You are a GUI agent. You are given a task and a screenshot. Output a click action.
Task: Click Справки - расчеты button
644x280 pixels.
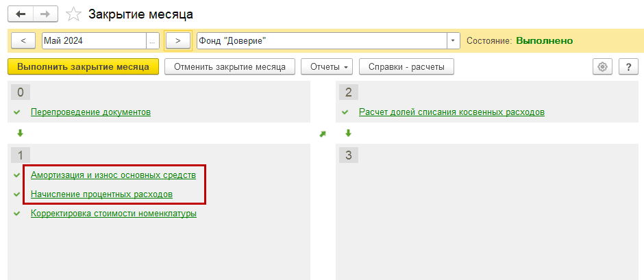406,66
